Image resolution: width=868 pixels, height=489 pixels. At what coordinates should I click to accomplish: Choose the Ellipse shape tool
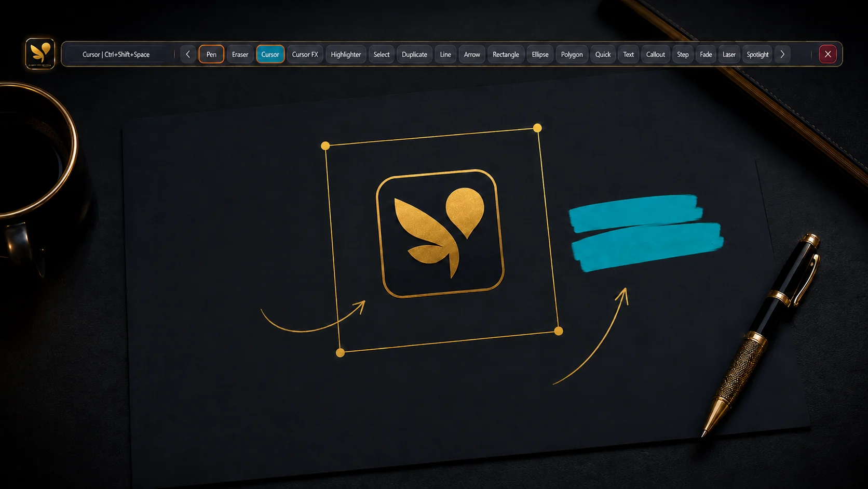[x=540, y=54]
